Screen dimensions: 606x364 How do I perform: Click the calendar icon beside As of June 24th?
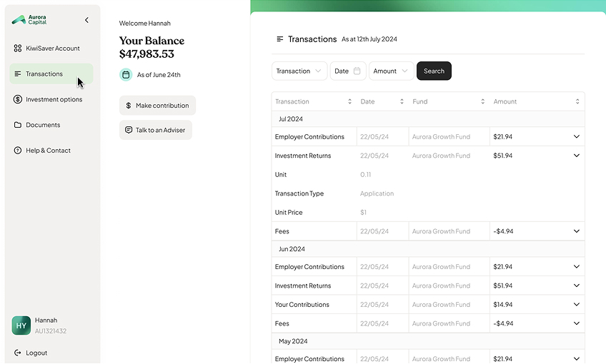point(126,74)
